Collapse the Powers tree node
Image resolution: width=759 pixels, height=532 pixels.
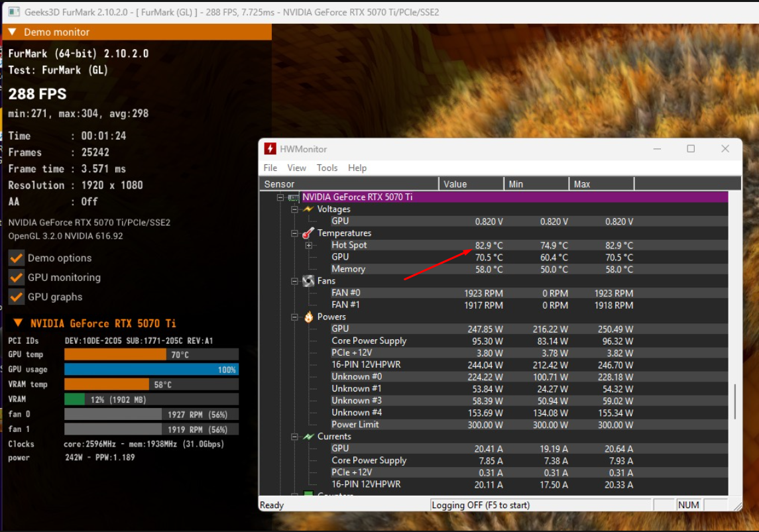tap(294, 317)
